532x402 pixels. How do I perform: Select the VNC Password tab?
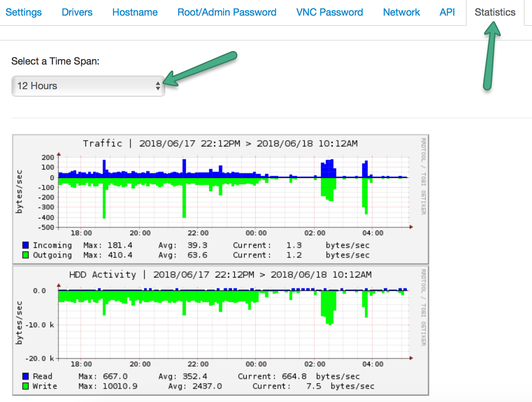329,12
